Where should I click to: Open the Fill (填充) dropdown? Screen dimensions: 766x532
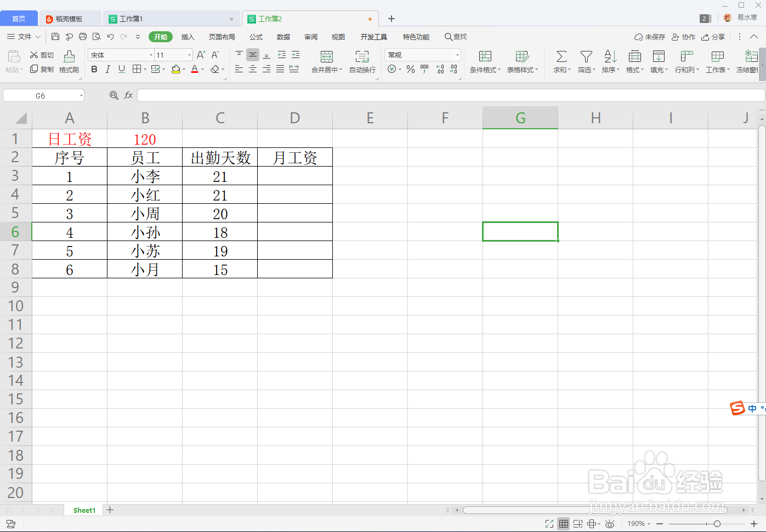(659, 61)
